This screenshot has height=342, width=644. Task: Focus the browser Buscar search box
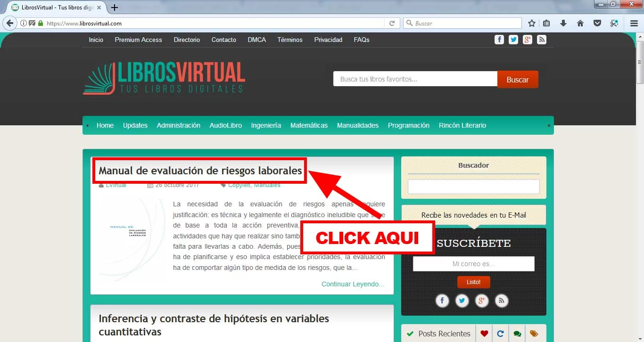pyautogui.click(x=462, y=23)
